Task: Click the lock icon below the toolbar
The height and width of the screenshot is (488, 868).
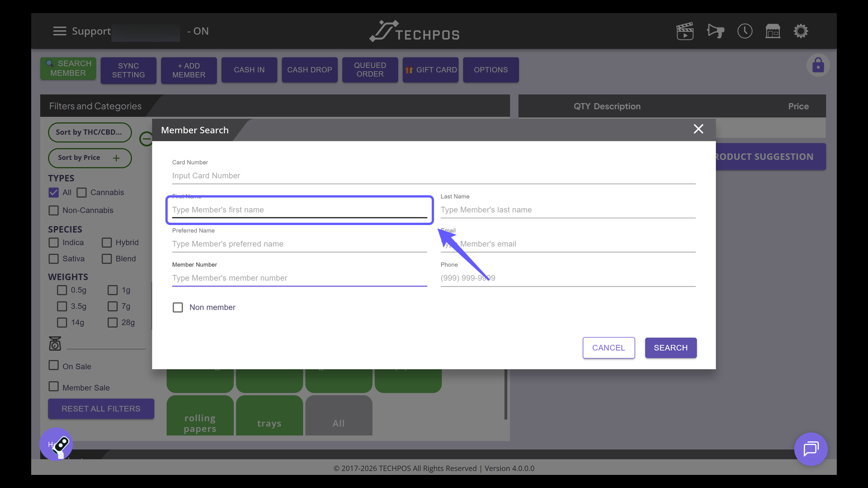Action: [x=818, y=65]
